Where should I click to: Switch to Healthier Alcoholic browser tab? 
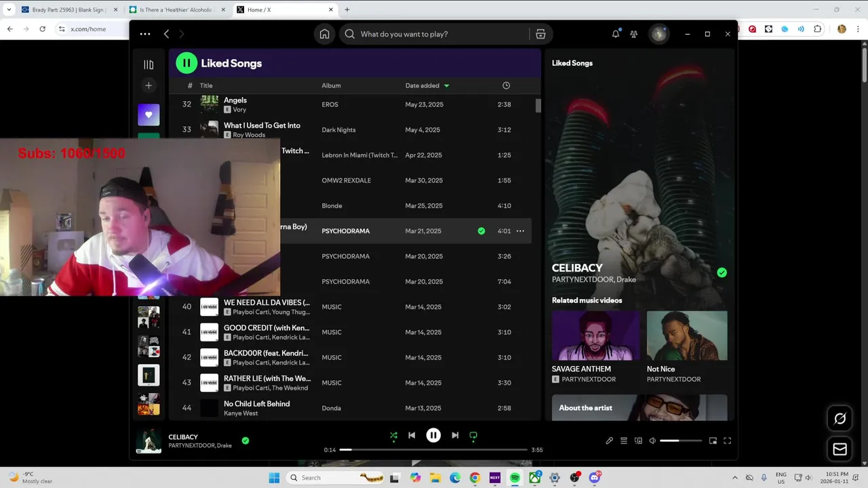175,9
